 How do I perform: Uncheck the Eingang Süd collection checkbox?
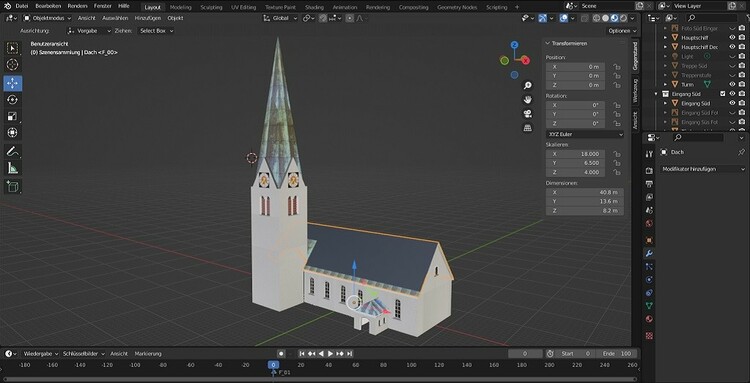pos(723,94)
